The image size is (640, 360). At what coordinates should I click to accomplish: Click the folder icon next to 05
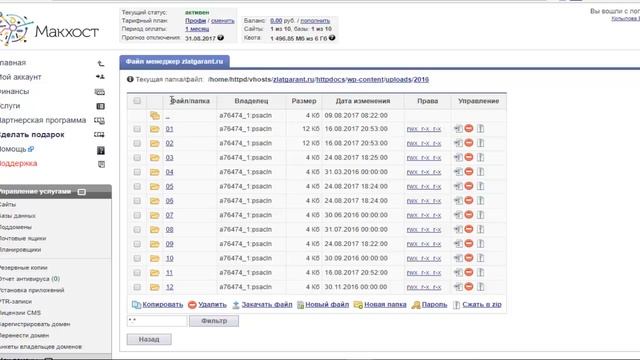click(155, 187)
